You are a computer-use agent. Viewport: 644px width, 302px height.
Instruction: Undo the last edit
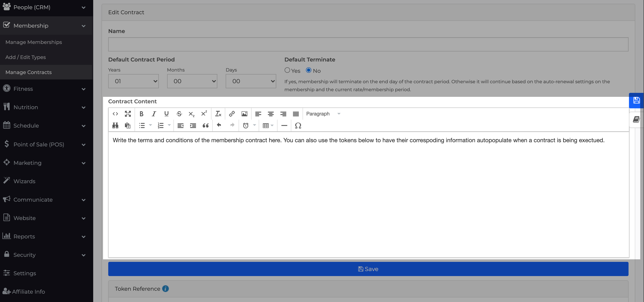(219, 125)
